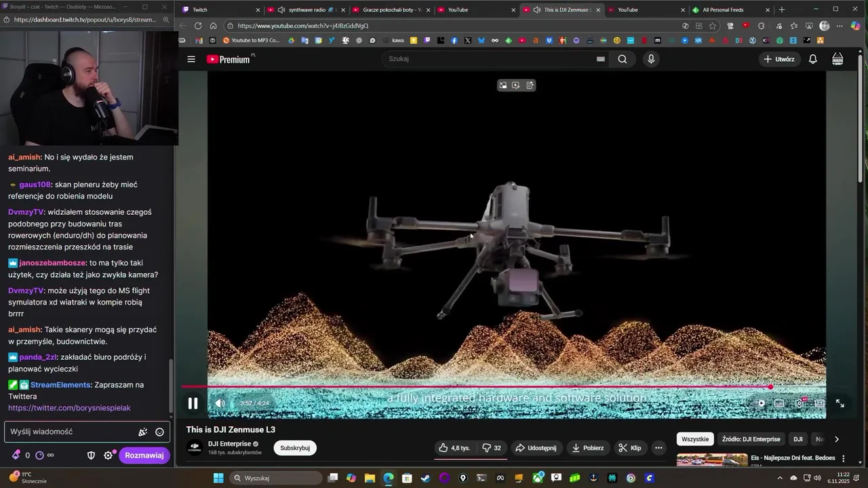
Task: Open the Windows Start menu
Action: [x=218, y=478]
